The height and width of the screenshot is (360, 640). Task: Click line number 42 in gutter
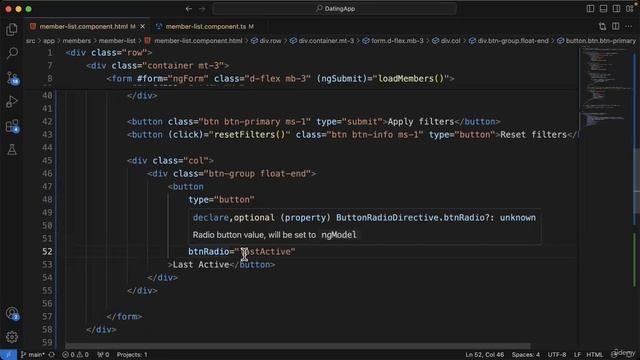point(47,122)
